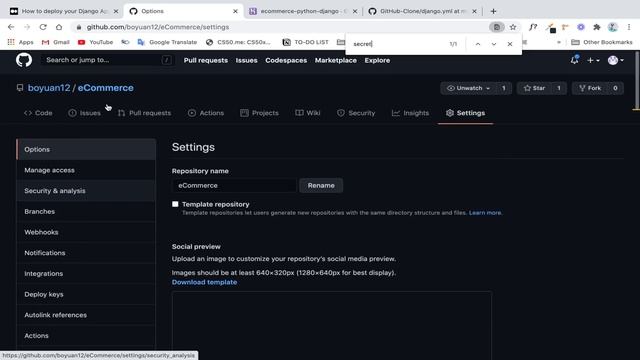This screenshot has height=360, width=640.
Task: Click the repository name input field
Action: pos(234,185)
